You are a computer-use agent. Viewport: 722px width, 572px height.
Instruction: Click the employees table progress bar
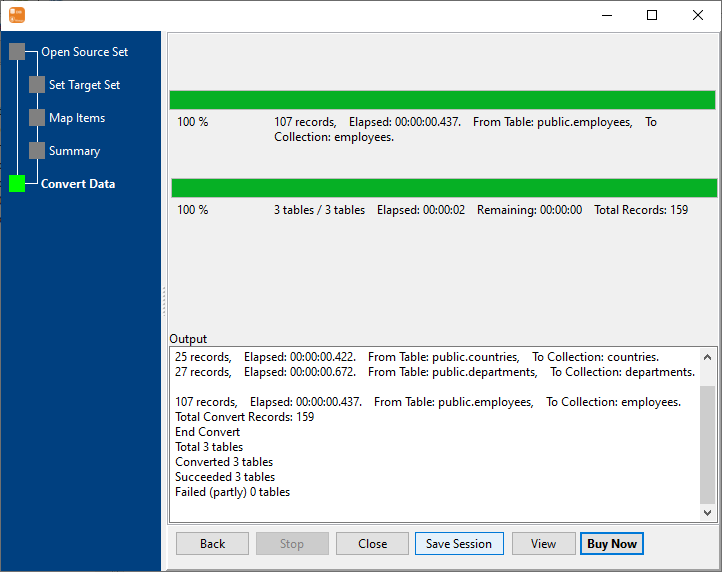coord(442,100)
